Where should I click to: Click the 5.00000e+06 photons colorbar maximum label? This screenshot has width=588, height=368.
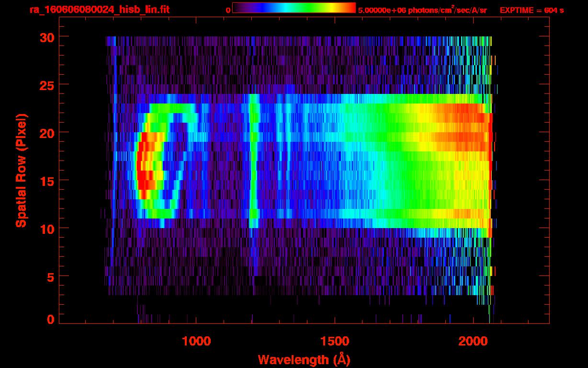(x=422, y=10)
